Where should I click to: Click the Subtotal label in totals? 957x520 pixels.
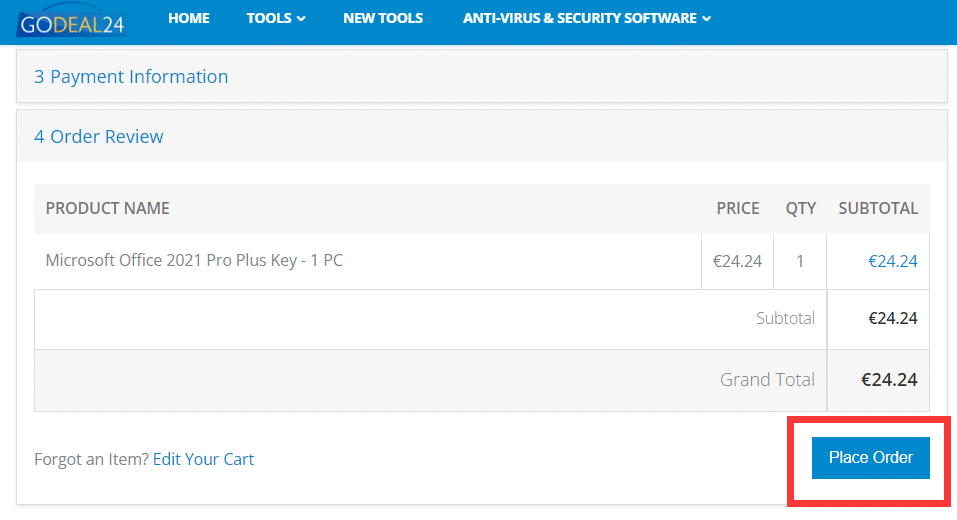[785, 319]
